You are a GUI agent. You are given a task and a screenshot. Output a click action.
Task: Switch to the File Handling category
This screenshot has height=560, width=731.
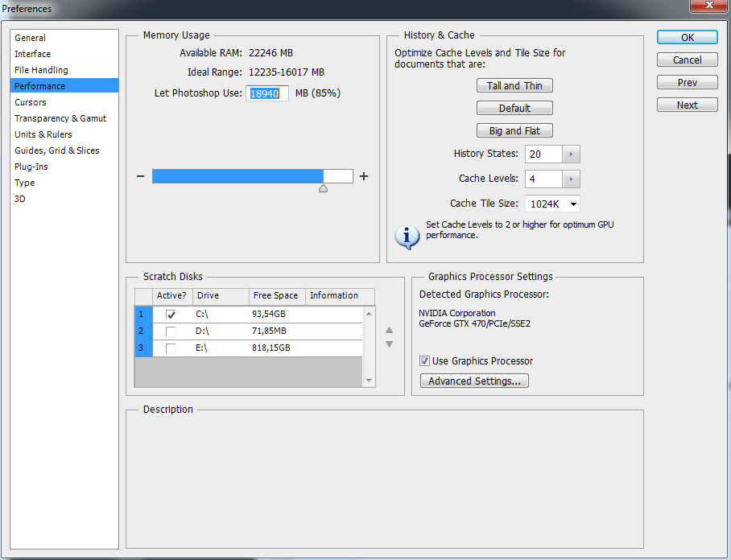click(x=41, y=70)
